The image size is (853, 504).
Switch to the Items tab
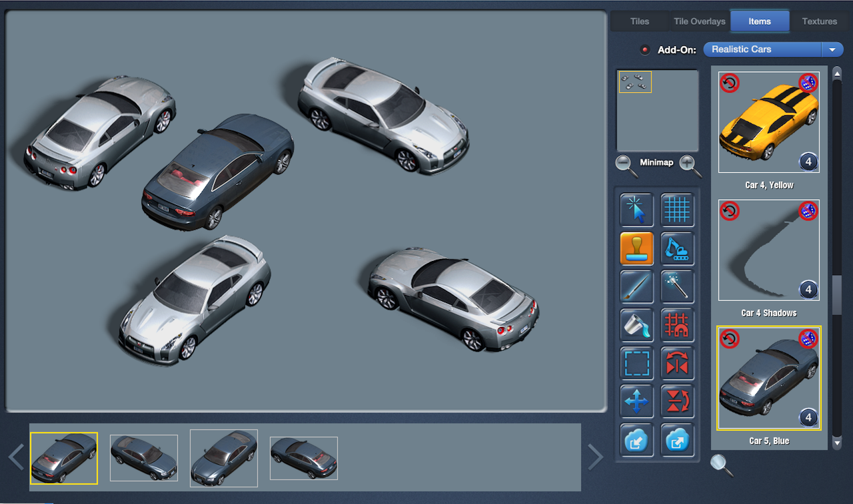pyautogui.click(x=760, y=21)
